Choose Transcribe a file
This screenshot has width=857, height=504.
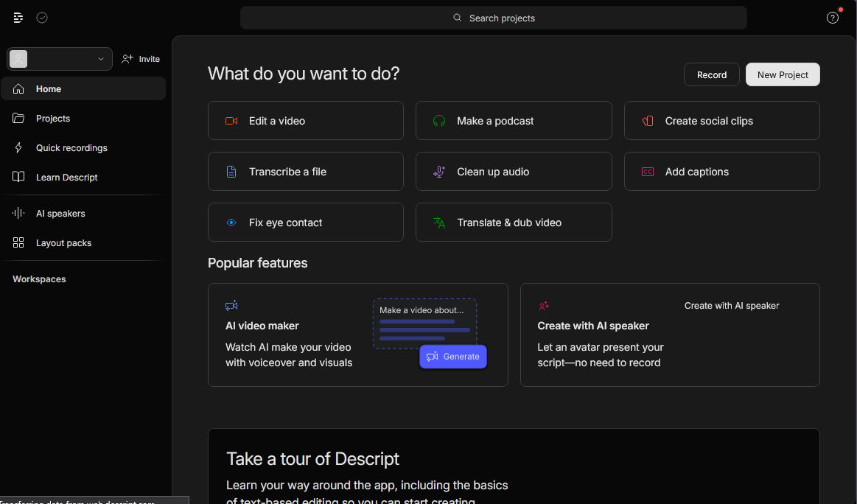[x=306, y=171]
